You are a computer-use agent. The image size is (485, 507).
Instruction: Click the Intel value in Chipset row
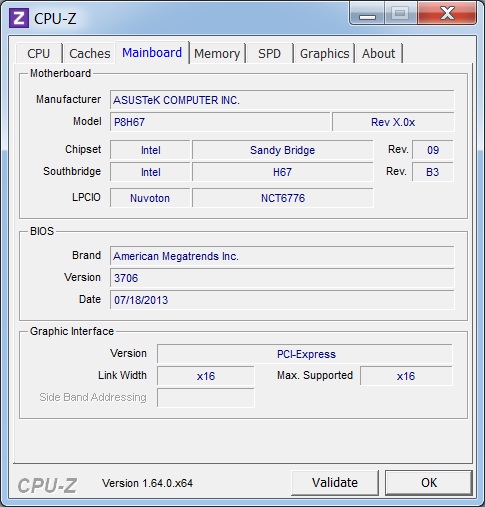coord(150,150)
